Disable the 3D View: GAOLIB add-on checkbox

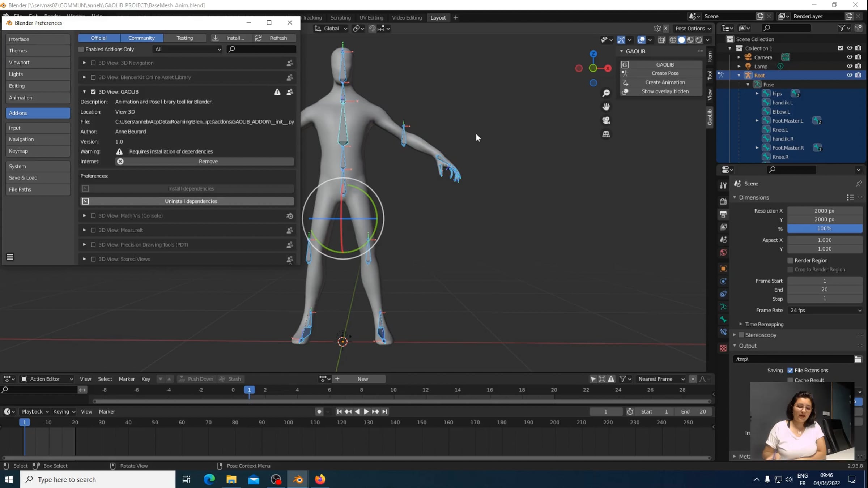93,92
